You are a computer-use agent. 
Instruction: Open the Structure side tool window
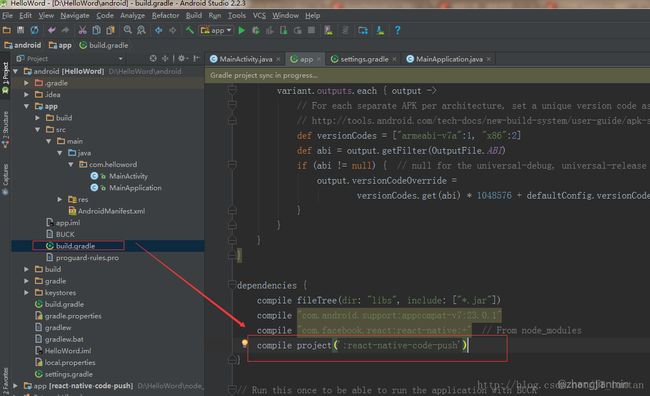[x=5, y=129]
